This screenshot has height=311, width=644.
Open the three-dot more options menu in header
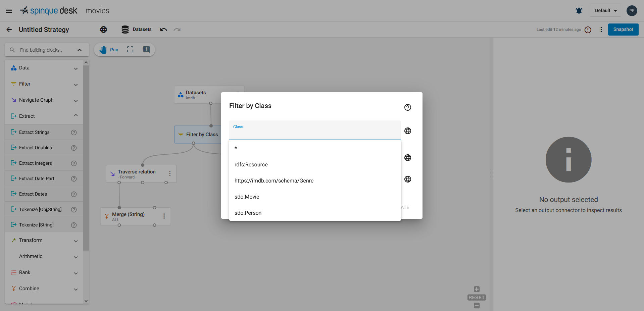coord(601,30)
